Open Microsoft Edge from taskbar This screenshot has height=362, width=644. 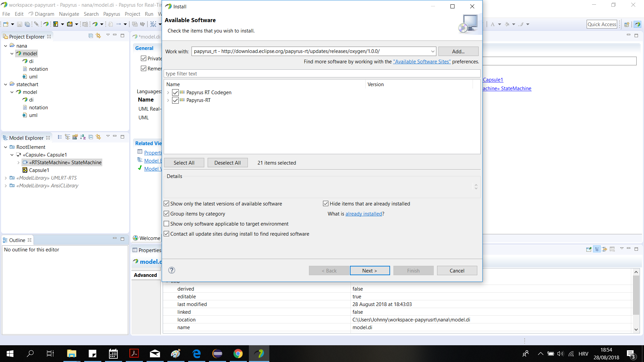(197, 354)
